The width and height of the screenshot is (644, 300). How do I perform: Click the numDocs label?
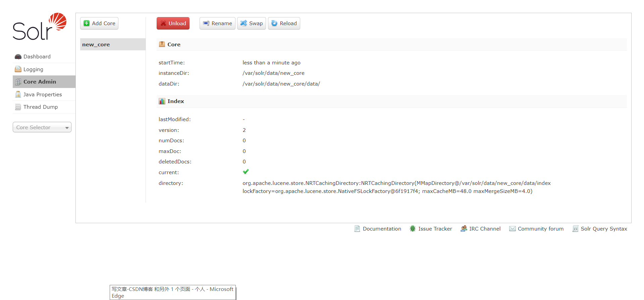(171, 141)
